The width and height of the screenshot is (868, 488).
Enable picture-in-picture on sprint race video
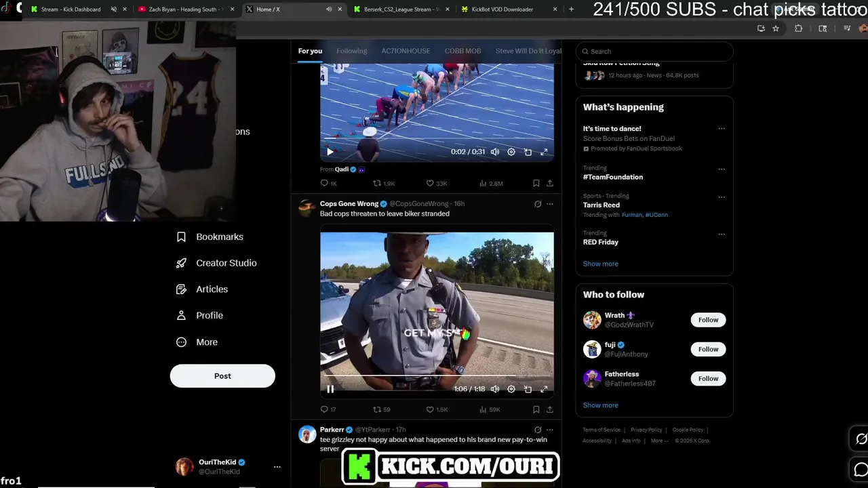tap(528, 152)
